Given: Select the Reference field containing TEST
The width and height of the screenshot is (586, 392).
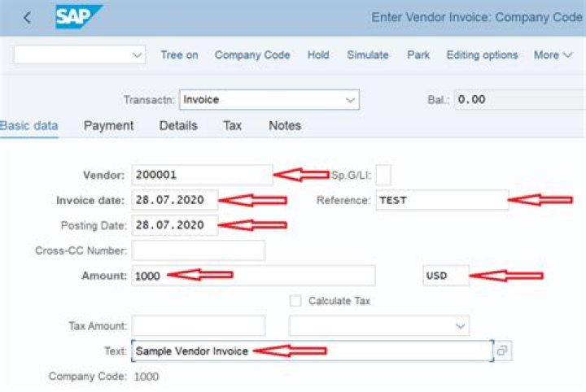Looking at the screenshot, I should pos(440,200).
